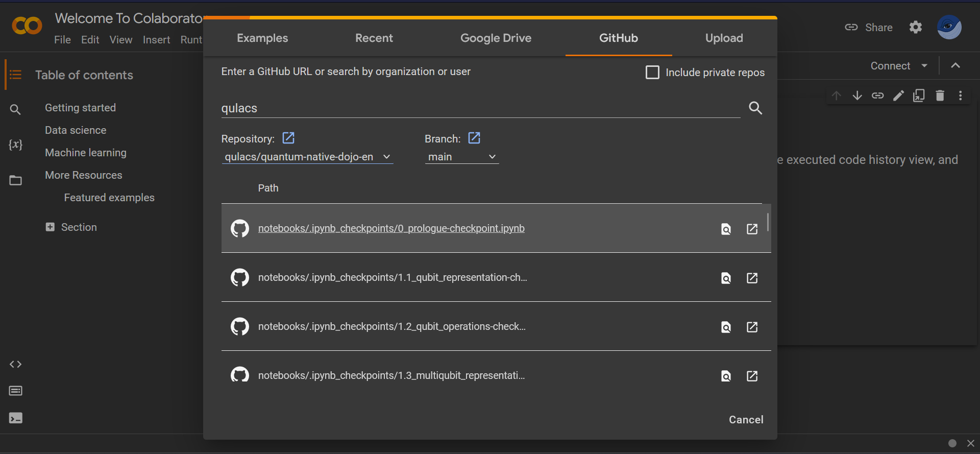Click the edit pencil icon in cell toolbar
This screenshot has height=454, width=980.
pos(898,95)
